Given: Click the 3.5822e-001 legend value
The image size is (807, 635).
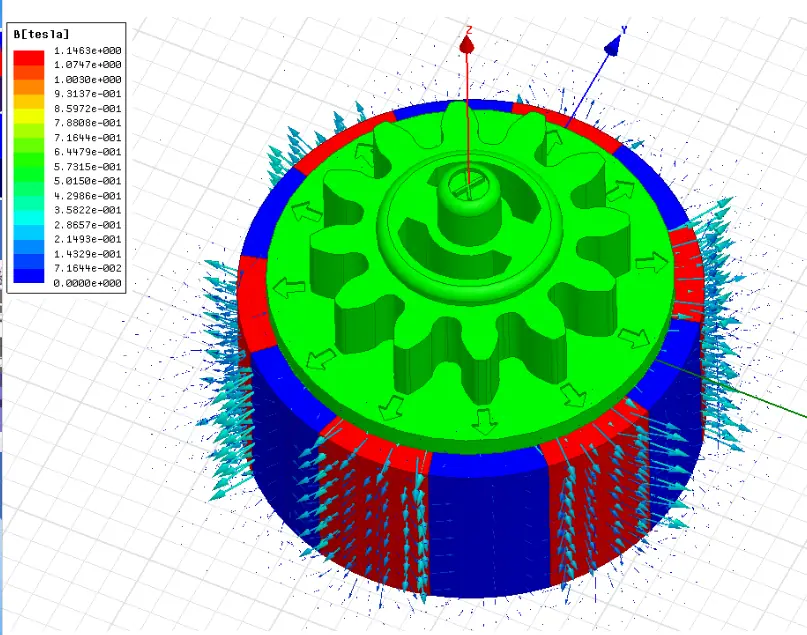Looking at the screenshot, I should 87,210.
